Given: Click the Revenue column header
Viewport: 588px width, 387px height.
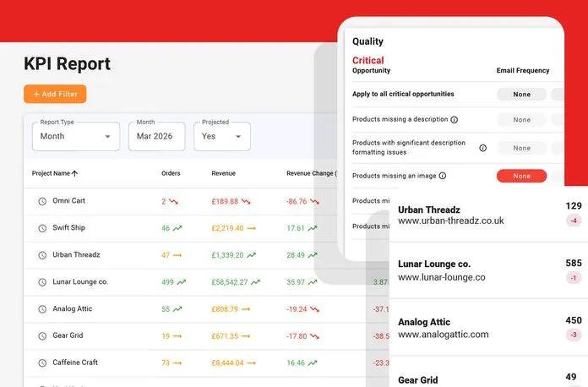Looking at the screenshot, I should (x=223, y=173).
